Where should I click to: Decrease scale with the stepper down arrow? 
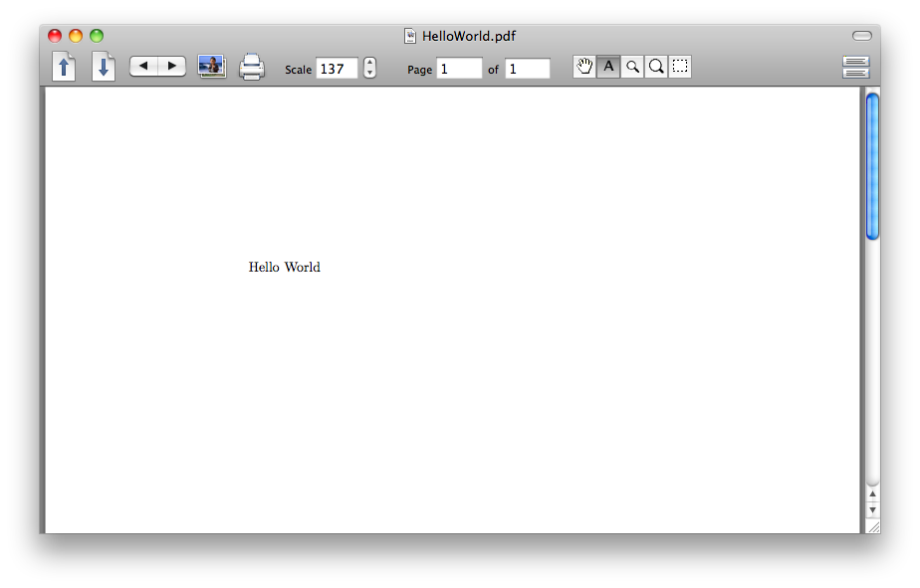click(369, 74)
